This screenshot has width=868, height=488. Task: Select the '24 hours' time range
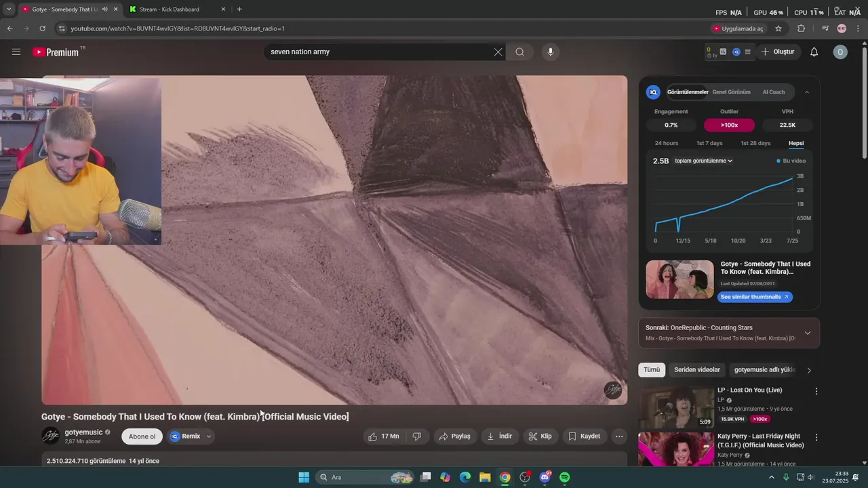(666, 143)
